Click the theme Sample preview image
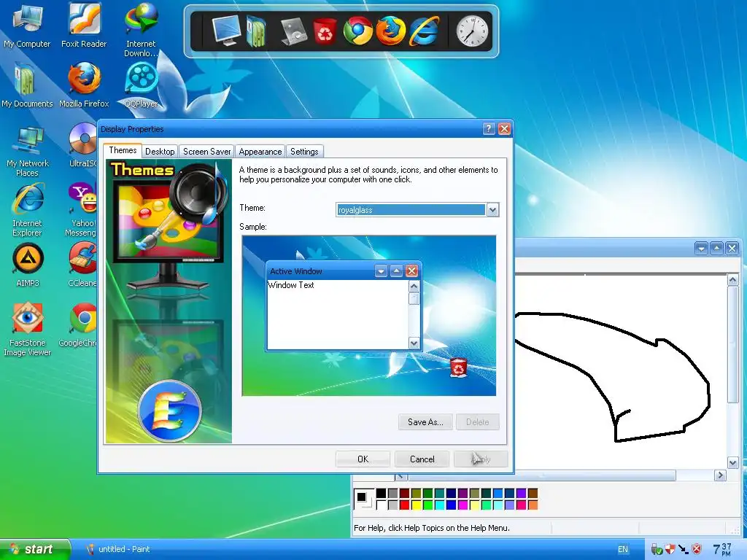 [x=369, y=316]
